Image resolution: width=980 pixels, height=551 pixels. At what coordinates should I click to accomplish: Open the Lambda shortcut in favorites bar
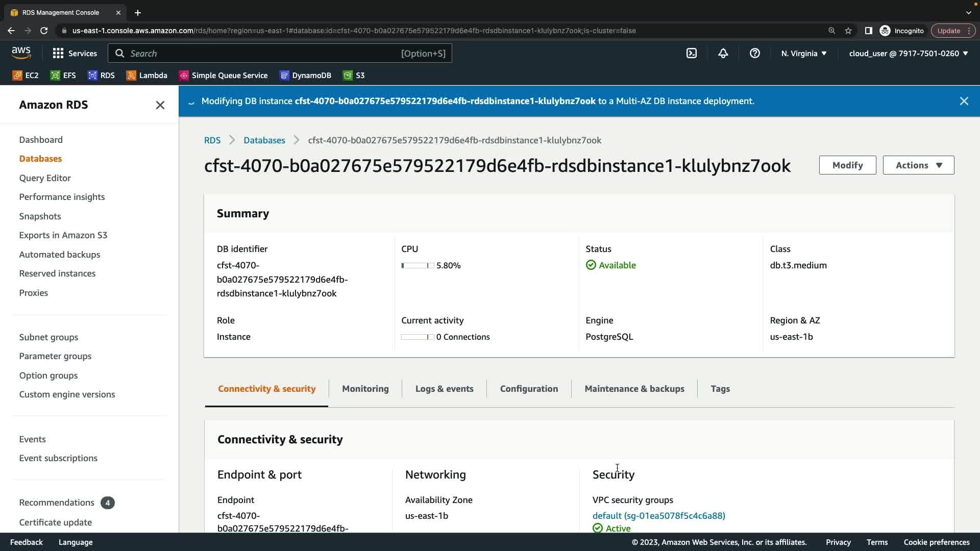(x=147, y=76)
